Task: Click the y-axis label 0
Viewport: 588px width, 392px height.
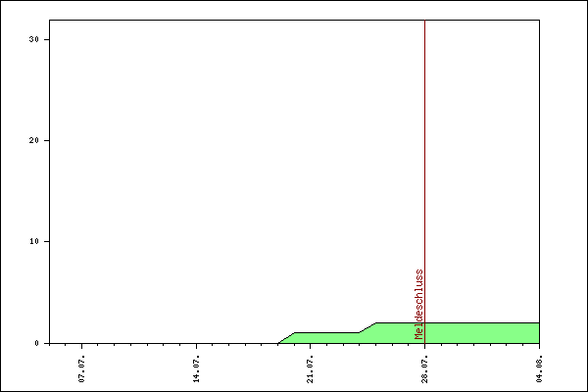Action: coord(37,343)
